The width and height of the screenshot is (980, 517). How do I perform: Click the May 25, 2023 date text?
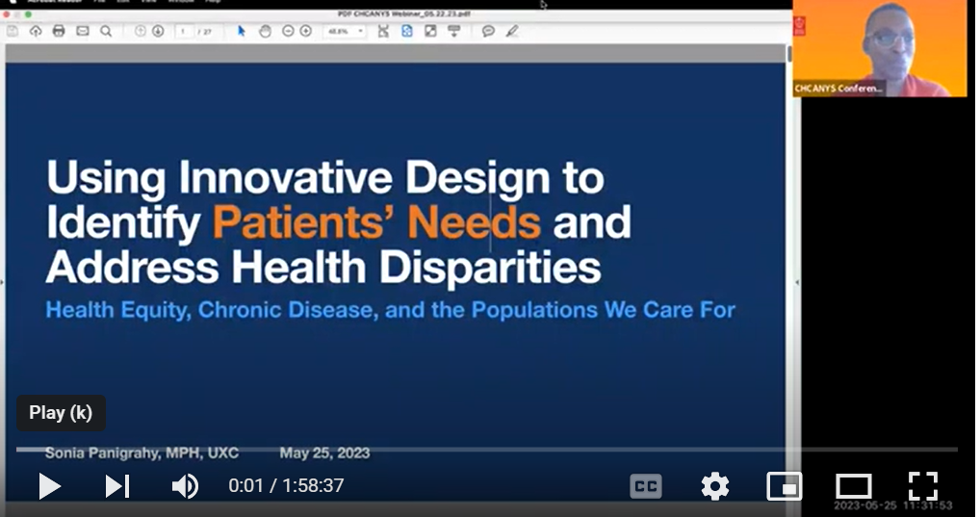324,452
